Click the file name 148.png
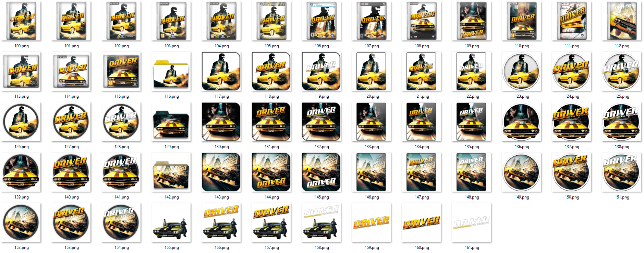Image resolution: width=644 pixels, height=253 pixels. (x=472, y=197)
